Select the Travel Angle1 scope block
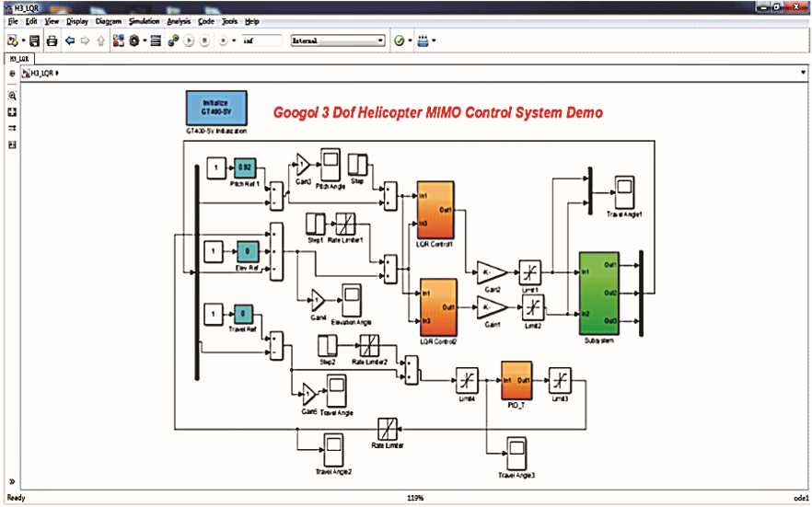 625,193
